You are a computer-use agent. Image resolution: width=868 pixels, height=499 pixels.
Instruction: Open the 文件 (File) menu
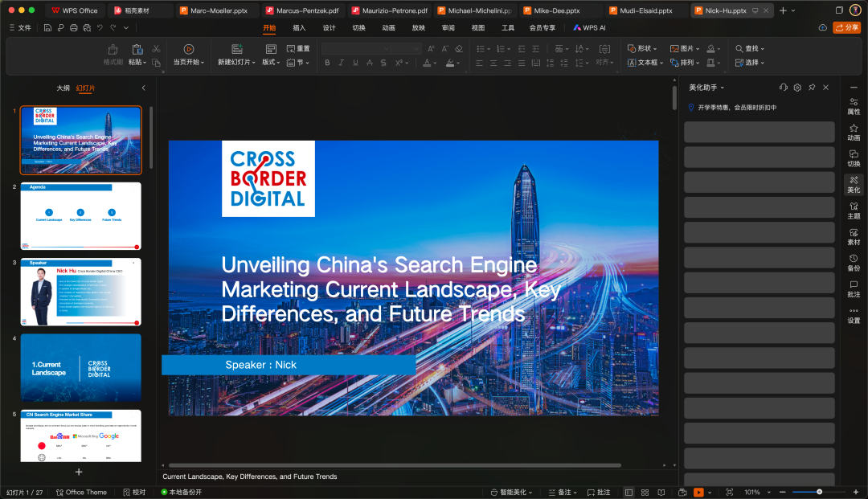pyautogui.click(x=20, y=27)
